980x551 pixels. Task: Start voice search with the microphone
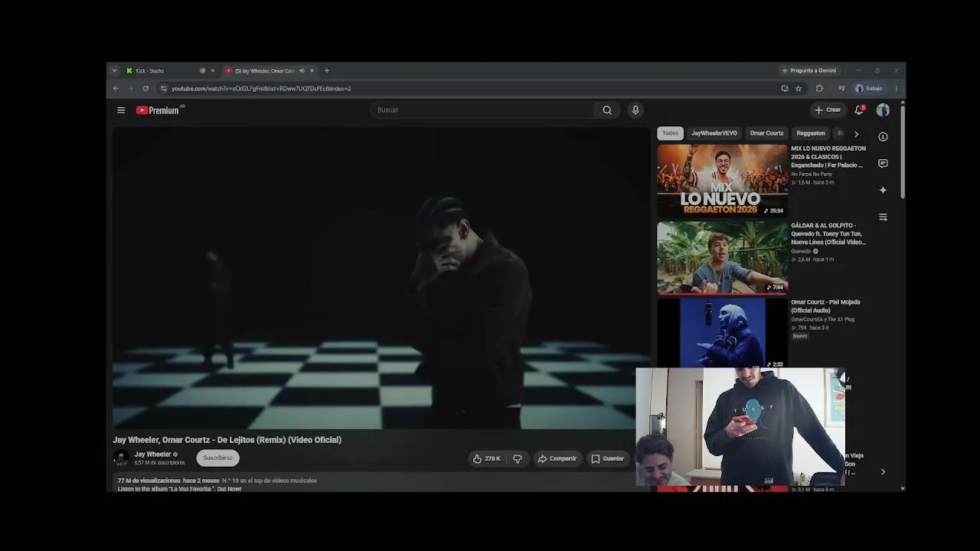(635, 110)
